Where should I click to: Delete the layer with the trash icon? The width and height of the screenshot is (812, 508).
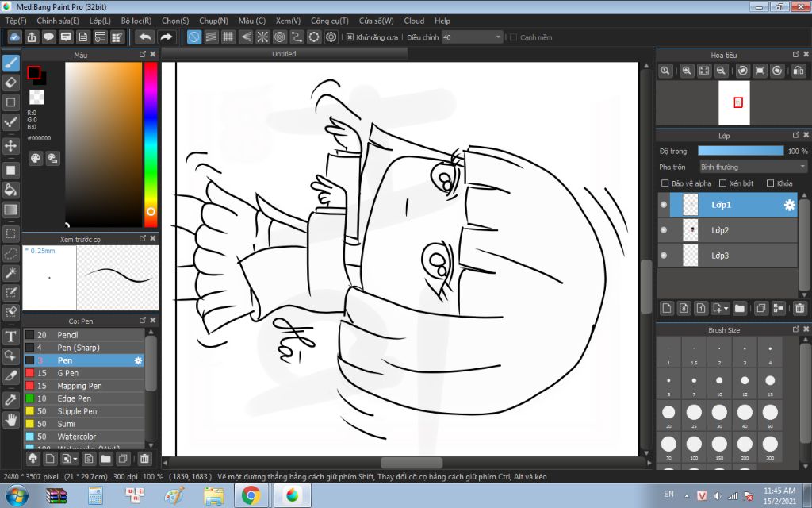click(x=799, y=309)
